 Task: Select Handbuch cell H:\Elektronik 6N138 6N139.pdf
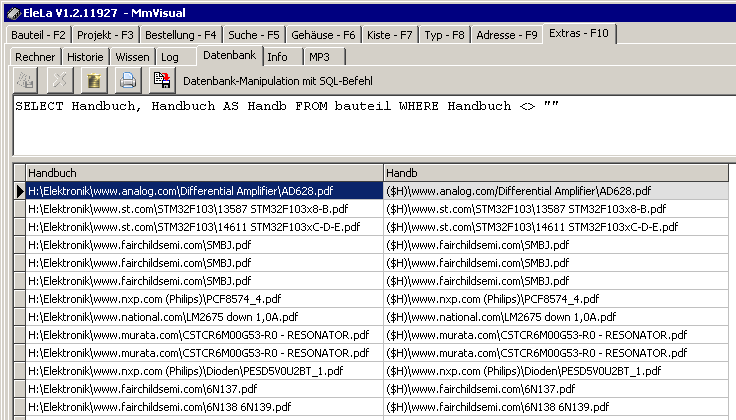point(204,407)
